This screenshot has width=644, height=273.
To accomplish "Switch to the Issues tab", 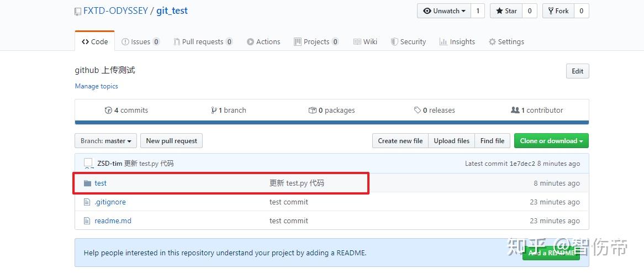I will (140, 42).
